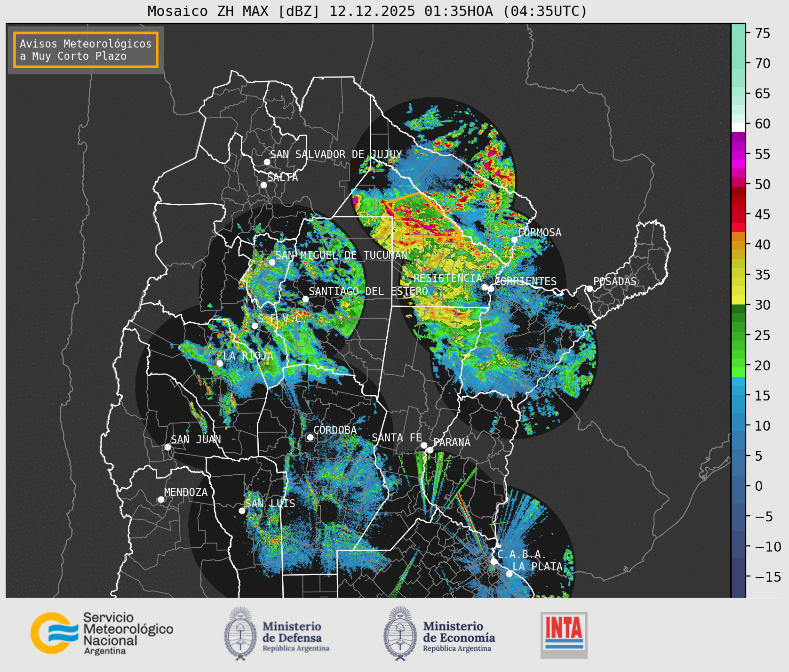Select the La Rioja city marker
The height and width of the screenshot is (672, 789).
point(220,363)
